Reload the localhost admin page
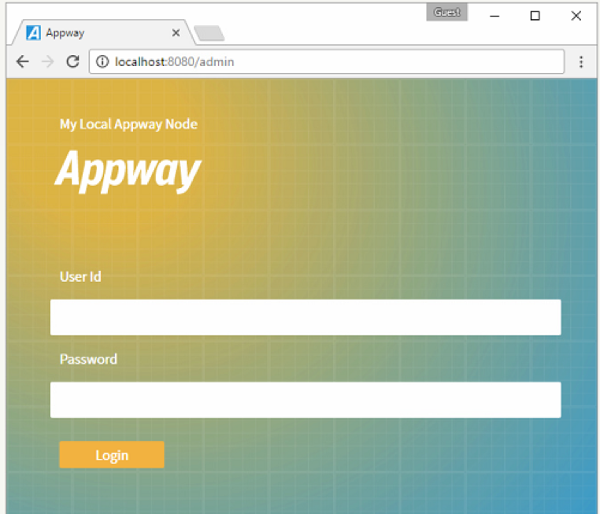Viewport: 600px width, 514px height. pyautogui.click(x=72, y=61)
